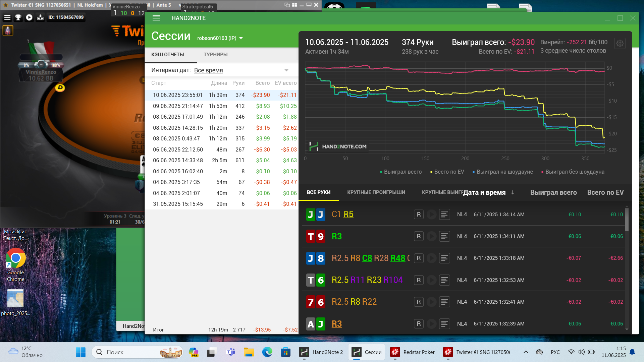644x362 pixels.
Task: Open File Explorer from the taskbar
Action: click(249, 352)
